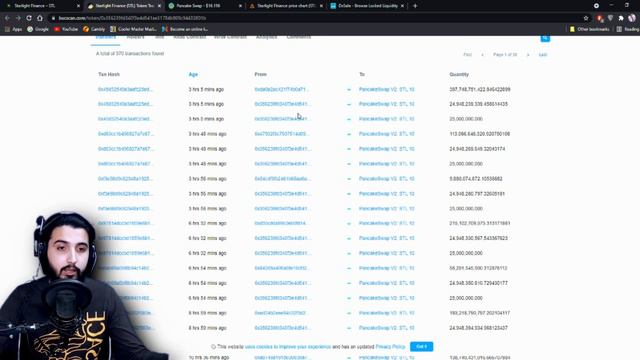The image size is (640, 360).
Task: Open a new browser tab with plus
Action: (415, 6)
